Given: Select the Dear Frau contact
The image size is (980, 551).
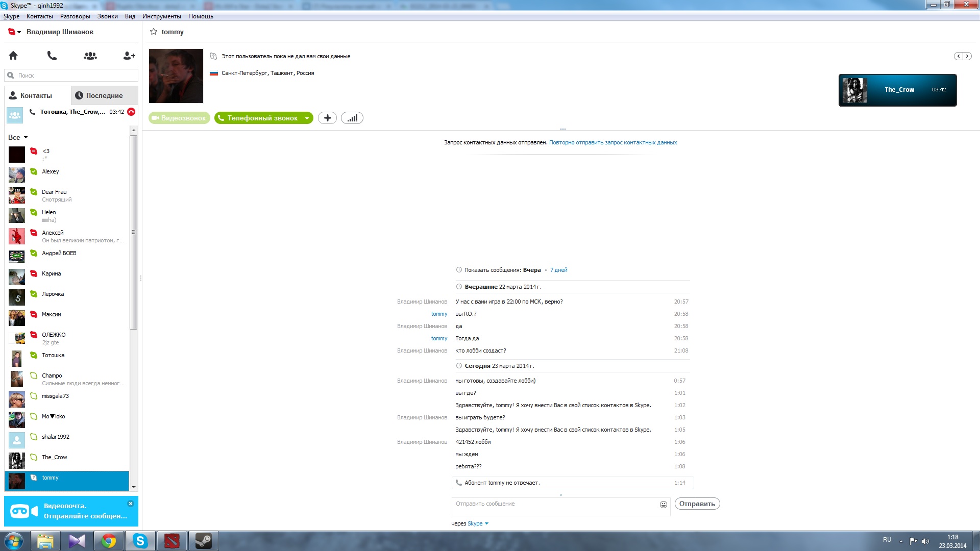Looking at the screenshot, I should pos(67,195).
